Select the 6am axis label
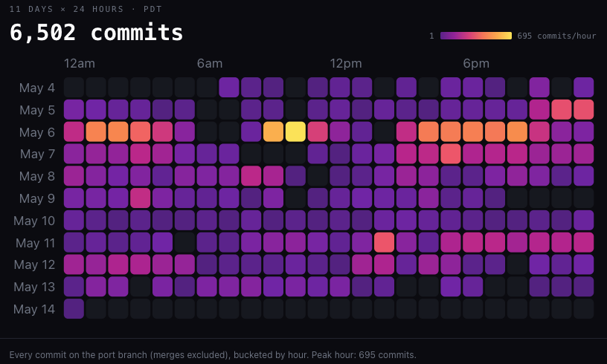Viewport: 607px width, 364px height. (210, 63)
